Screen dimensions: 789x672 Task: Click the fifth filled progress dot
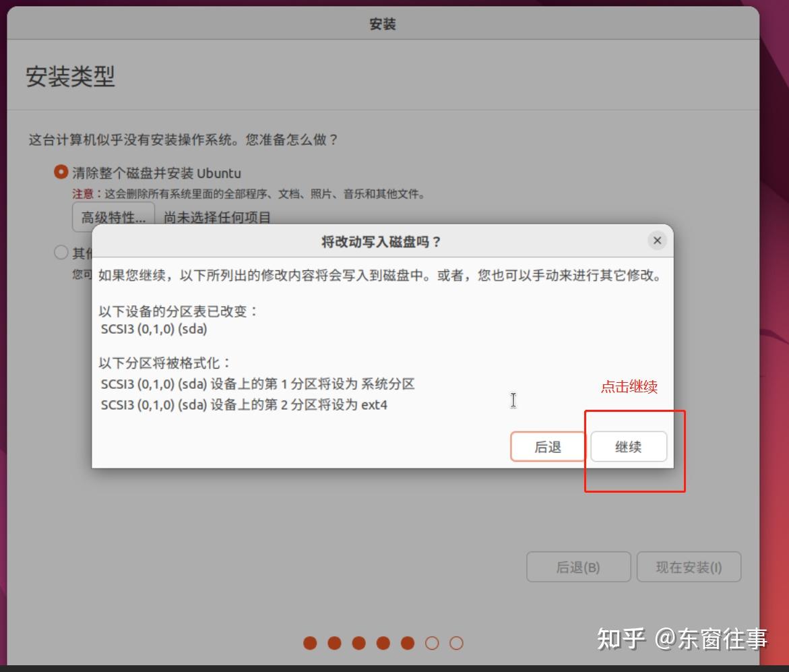coord(408,644)
